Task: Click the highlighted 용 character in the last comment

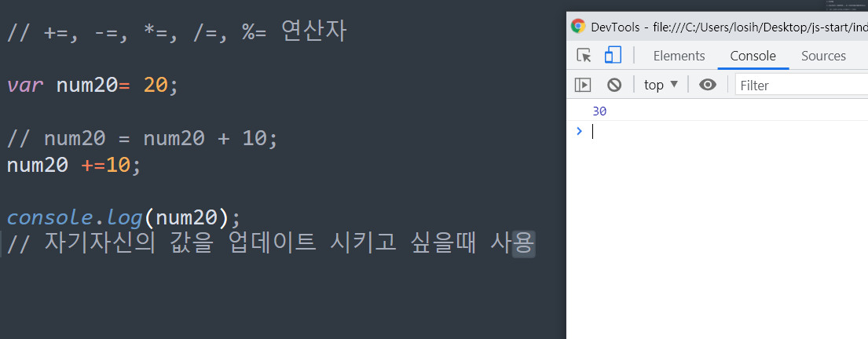Action: pyautogui.click(x=524, y=243)
